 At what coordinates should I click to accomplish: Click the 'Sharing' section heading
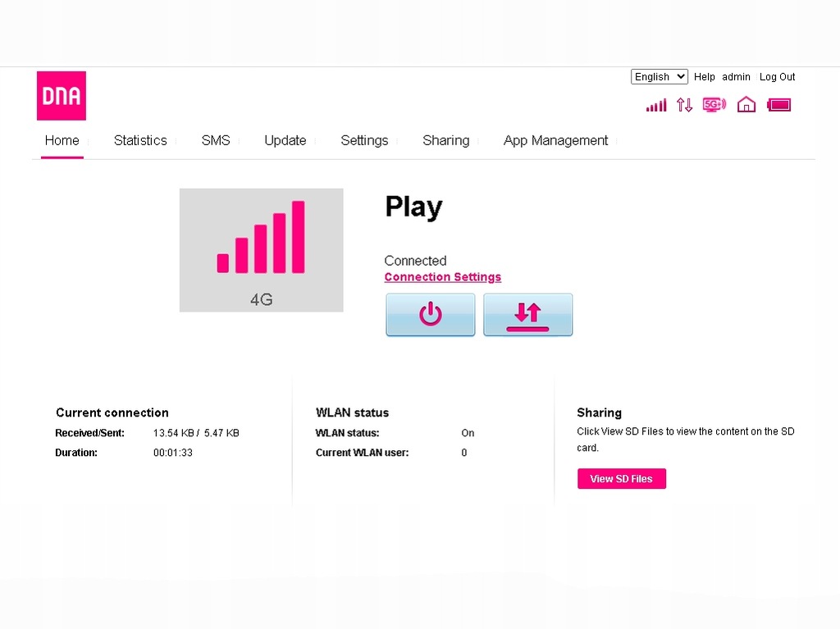[599, 412]
